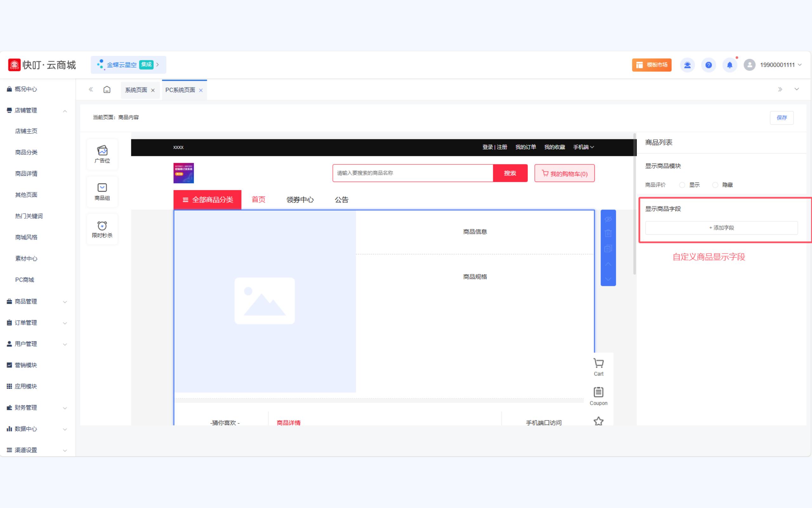Select 隐藏 for 商品评价
This screenshot has width=812, height=508.
pyautogui.click(x=715, y=185)
